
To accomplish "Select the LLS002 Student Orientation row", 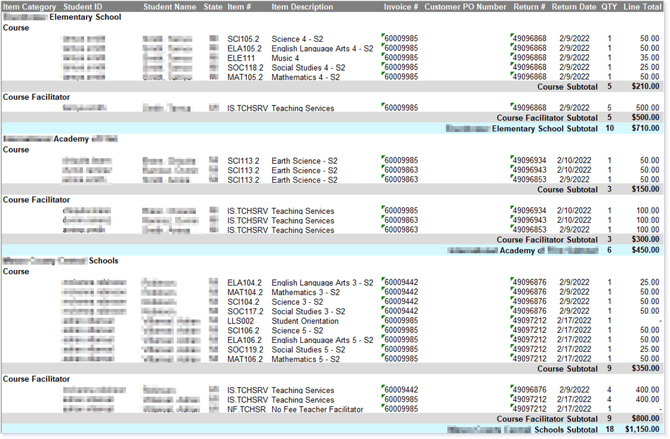I will pos(332,321).
